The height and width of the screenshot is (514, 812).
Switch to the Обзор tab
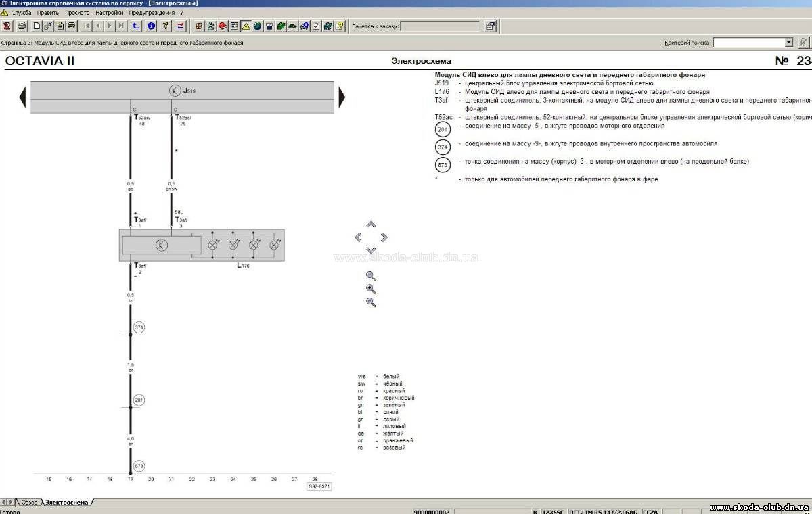click(29, 503)
